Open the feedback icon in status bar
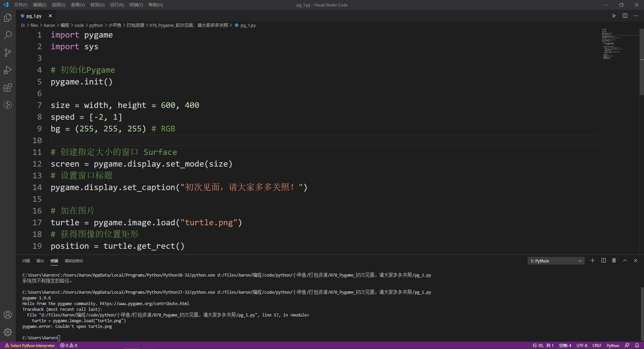Viewport: 644px width, 349px height. point(627,345)
